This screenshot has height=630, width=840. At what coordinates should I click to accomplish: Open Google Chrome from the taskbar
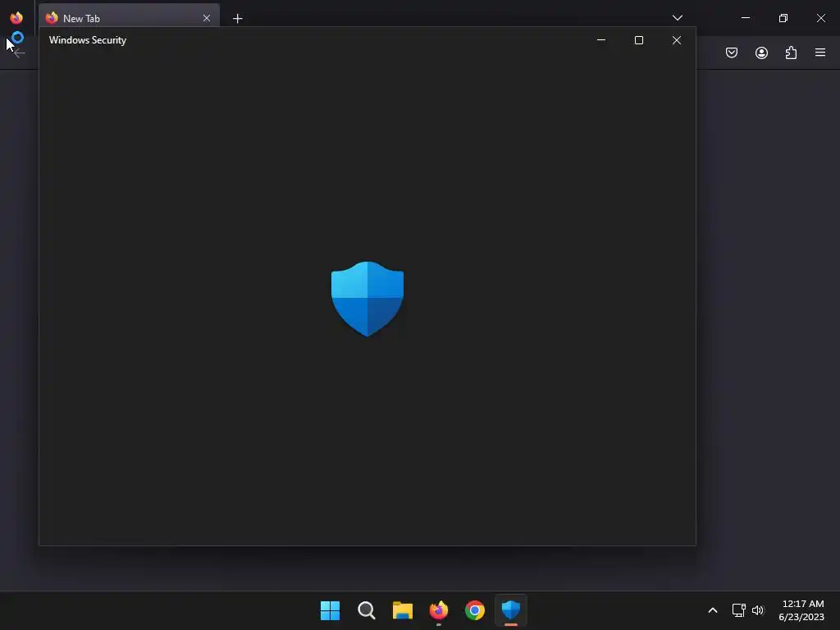coord(475,610)
